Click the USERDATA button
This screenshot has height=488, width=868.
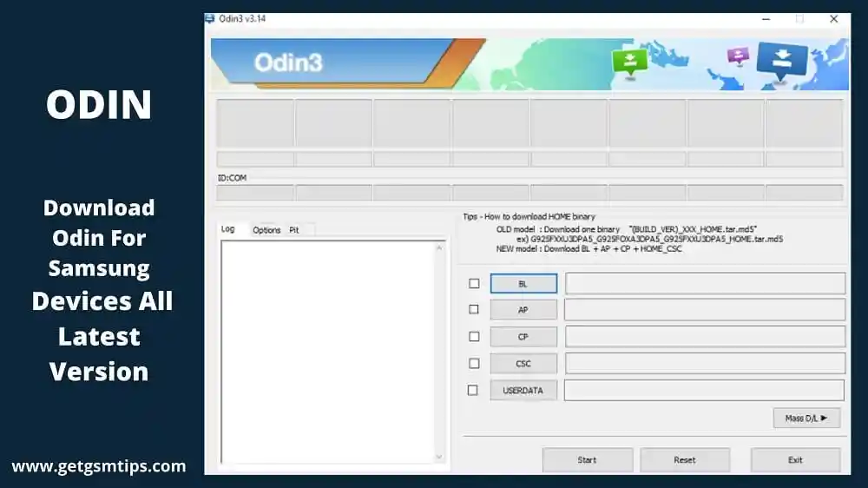tap(523, 391)
